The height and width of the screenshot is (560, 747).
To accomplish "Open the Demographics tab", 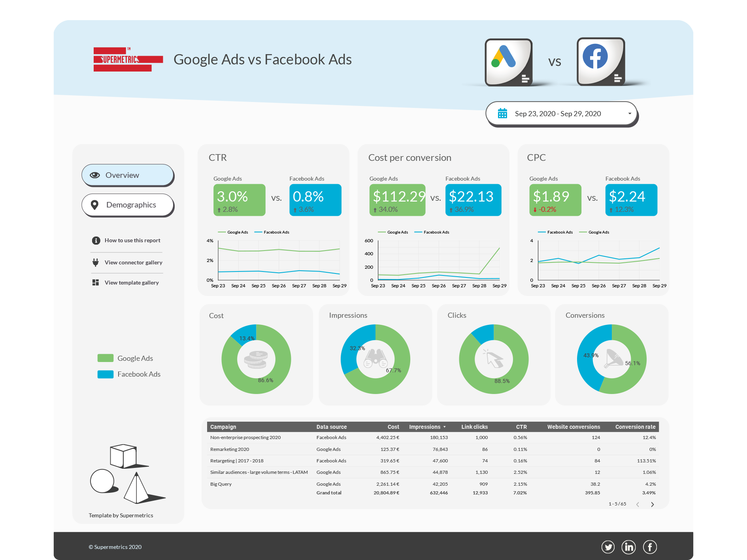I will point(128,205).
